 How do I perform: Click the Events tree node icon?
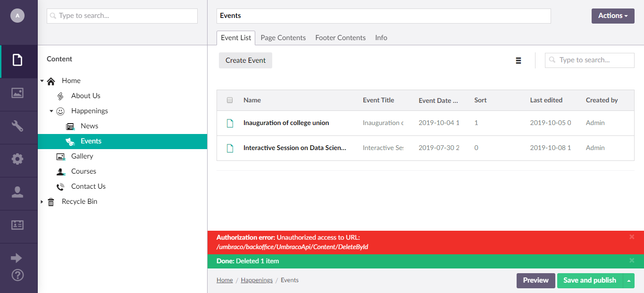tap(70, 141)
